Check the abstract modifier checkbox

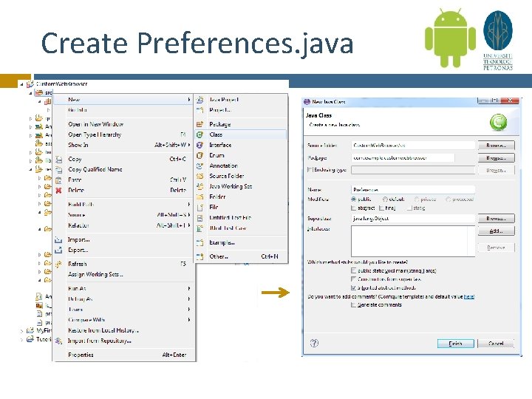click(x=353, y=208)
